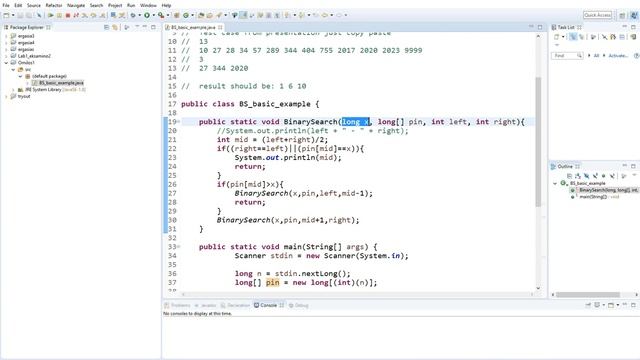Click the editor scroll down arrow

click(538, 288)
